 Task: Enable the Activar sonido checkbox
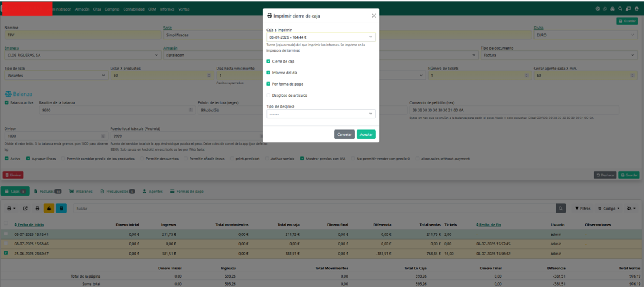tap(268, 158)
